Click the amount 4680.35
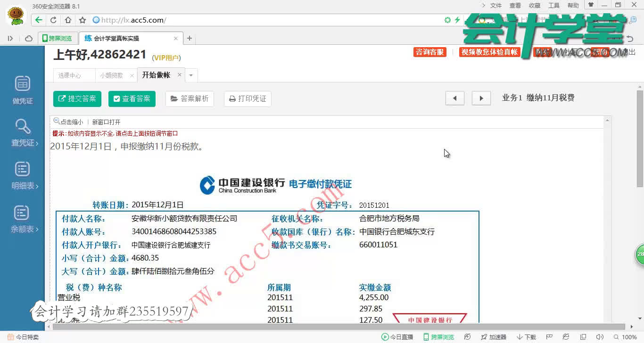 [145, 258]
